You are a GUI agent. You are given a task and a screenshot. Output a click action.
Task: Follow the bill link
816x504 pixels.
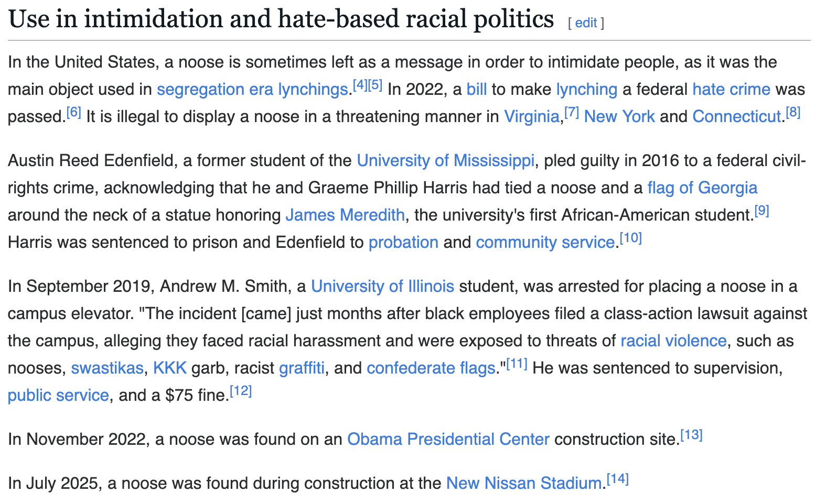point(476,89)
